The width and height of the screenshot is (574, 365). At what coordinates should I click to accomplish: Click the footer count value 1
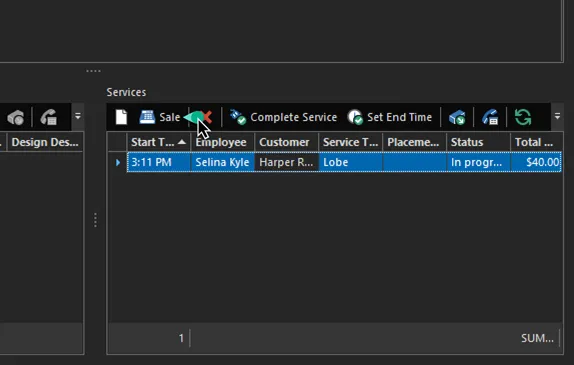pos(181,338)
